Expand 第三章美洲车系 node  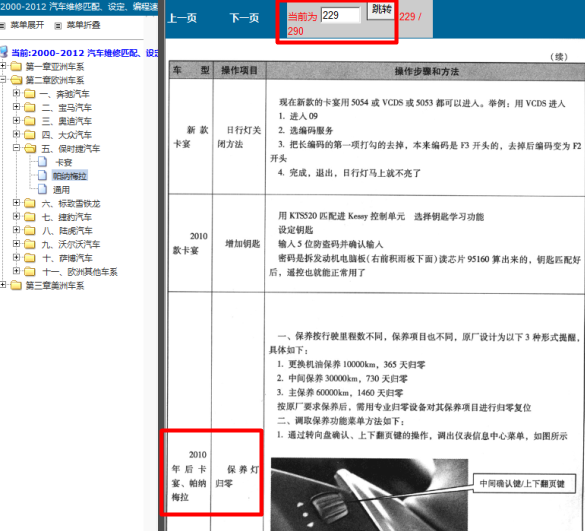tap(3, 285)
